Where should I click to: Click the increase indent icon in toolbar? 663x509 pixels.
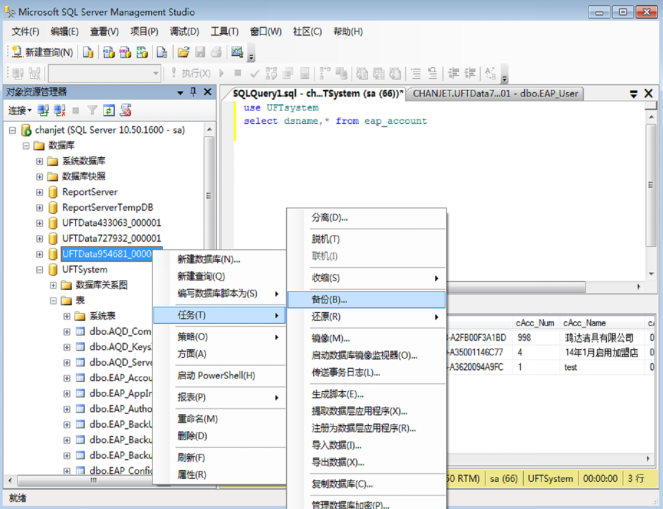[x=470, y=73]
